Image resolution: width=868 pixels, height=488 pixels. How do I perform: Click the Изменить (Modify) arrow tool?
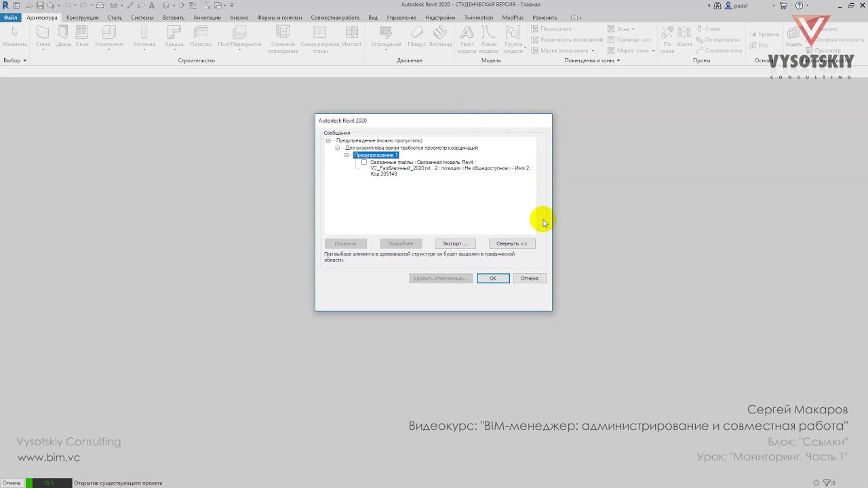14,37
